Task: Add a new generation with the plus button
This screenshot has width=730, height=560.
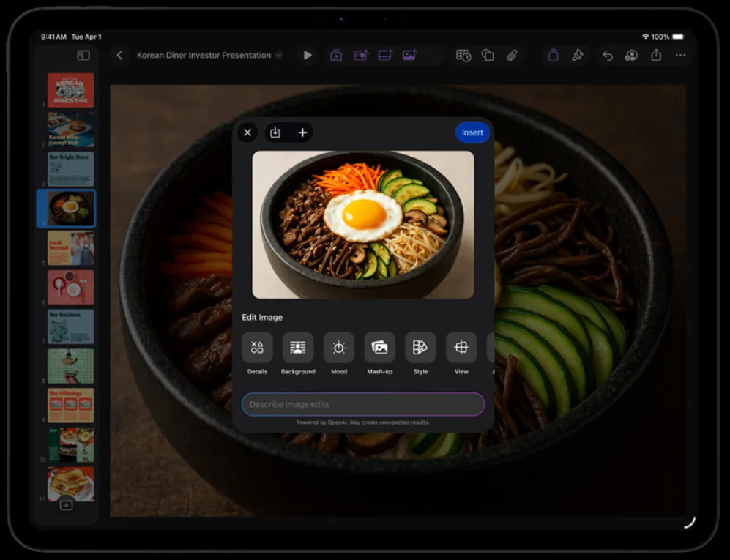Action: click(302, 132)
